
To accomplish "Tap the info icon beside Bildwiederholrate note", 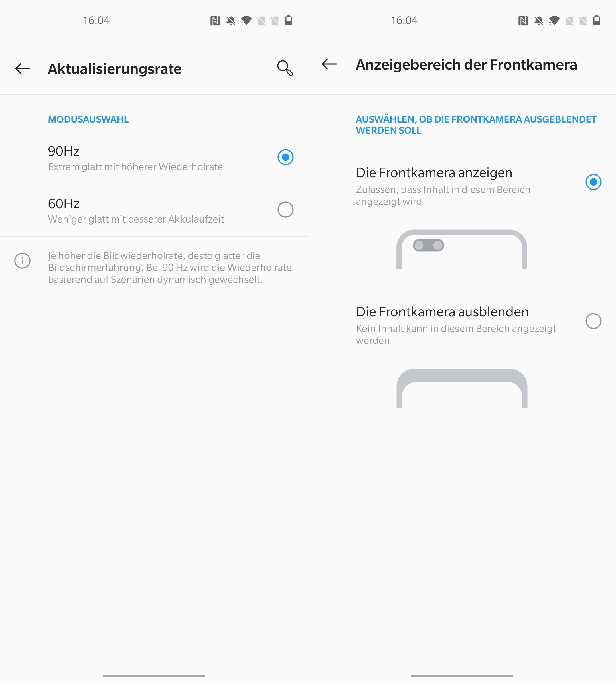I will [22, 260].
